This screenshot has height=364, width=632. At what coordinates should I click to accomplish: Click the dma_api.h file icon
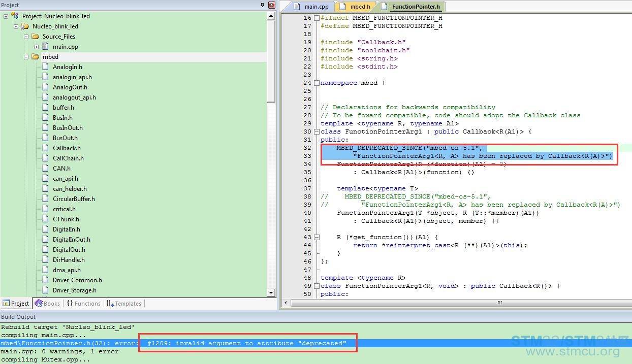[46, 270]
